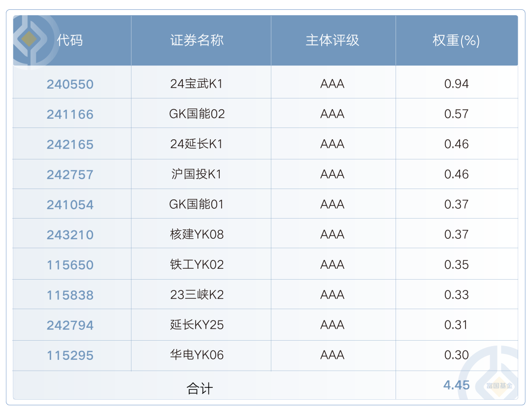Select code 242165
This screenshot has width=532, height=415.
coord(70,144)
